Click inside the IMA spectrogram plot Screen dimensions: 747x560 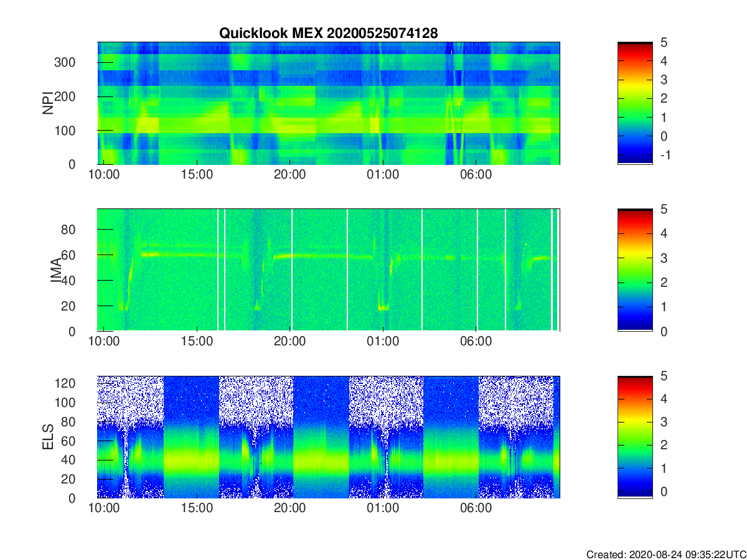coord(329,270)
